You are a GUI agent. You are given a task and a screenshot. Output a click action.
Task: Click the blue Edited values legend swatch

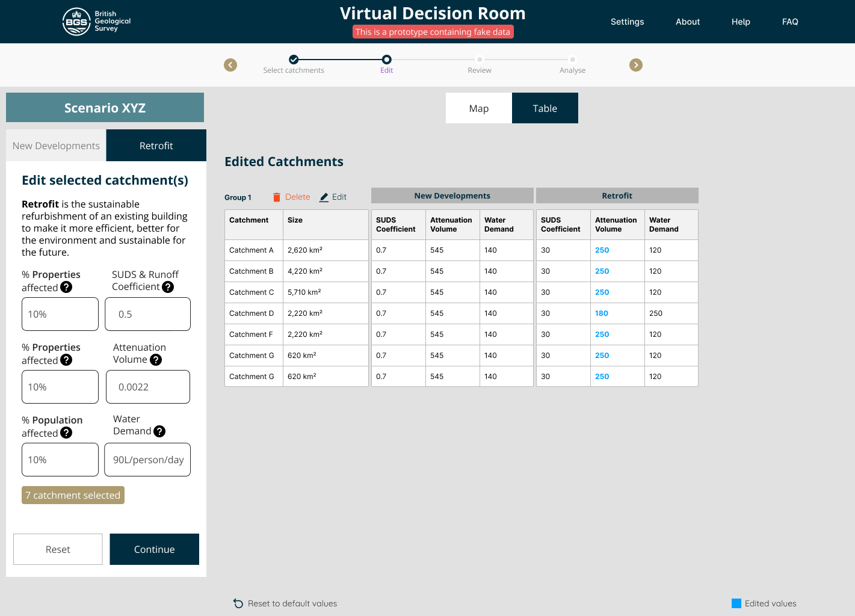pos(736,603)
